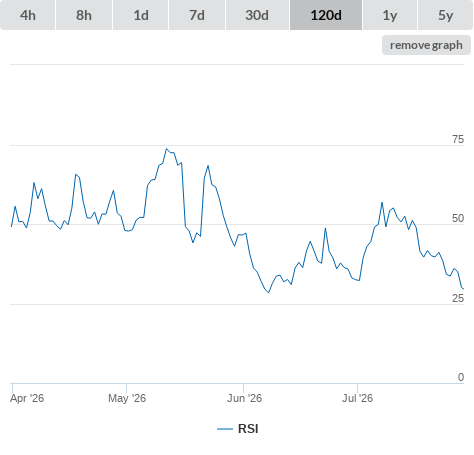474x455 pixels.
Task: Toggle the RSI series legend label
Action: click(x=248, y=429)
